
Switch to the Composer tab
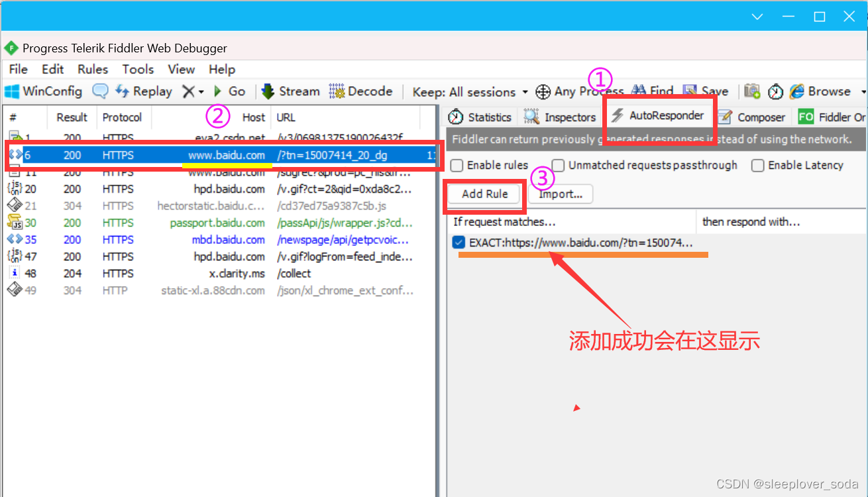[752, 117]
